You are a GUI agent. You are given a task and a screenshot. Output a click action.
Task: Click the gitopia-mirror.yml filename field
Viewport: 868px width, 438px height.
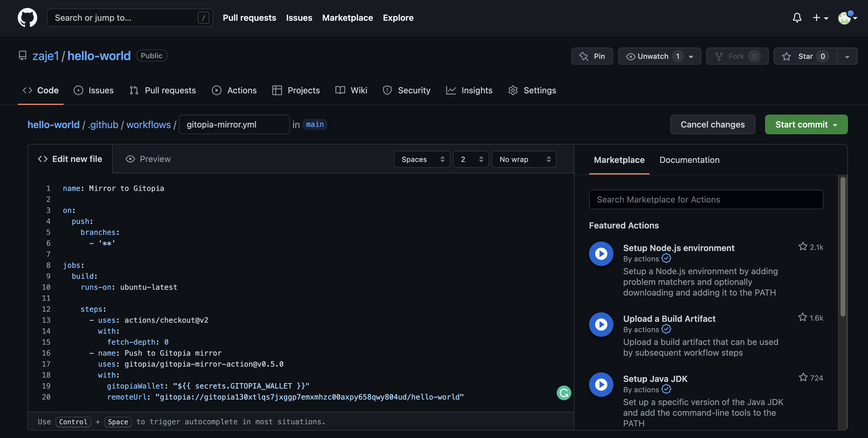point(234,124)
